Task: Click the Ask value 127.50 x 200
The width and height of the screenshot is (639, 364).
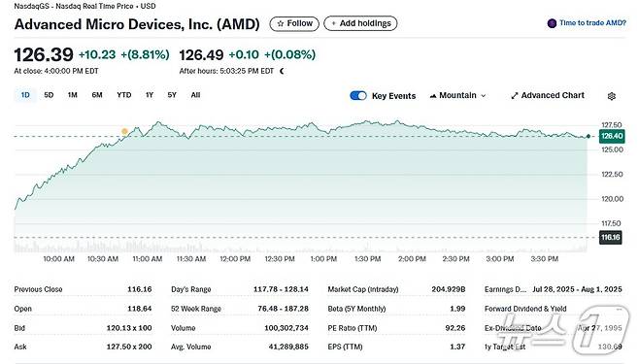Action: point(129,347)
